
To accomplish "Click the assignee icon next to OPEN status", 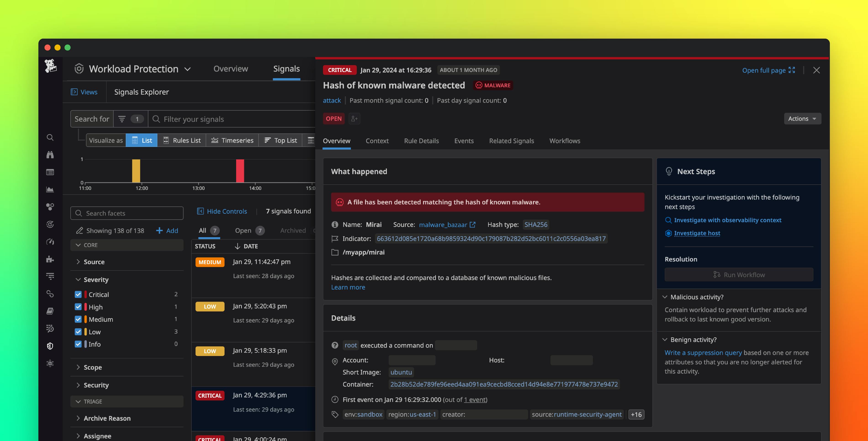I will coord(354,119).
